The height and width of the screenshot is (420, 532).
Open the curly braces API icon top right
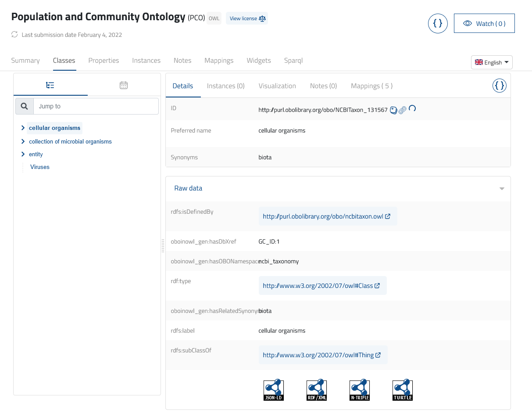click(x=438, y=23)
